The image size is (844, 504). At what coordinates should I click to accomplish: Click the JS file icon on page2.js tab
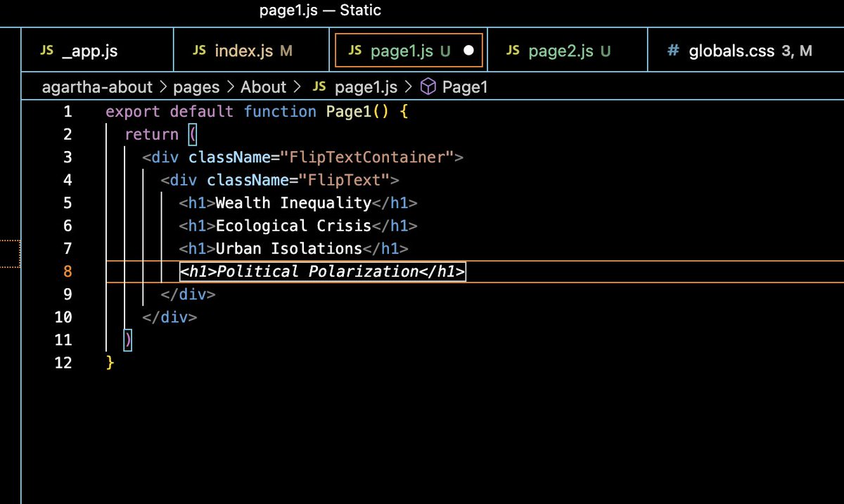point(513,51)
